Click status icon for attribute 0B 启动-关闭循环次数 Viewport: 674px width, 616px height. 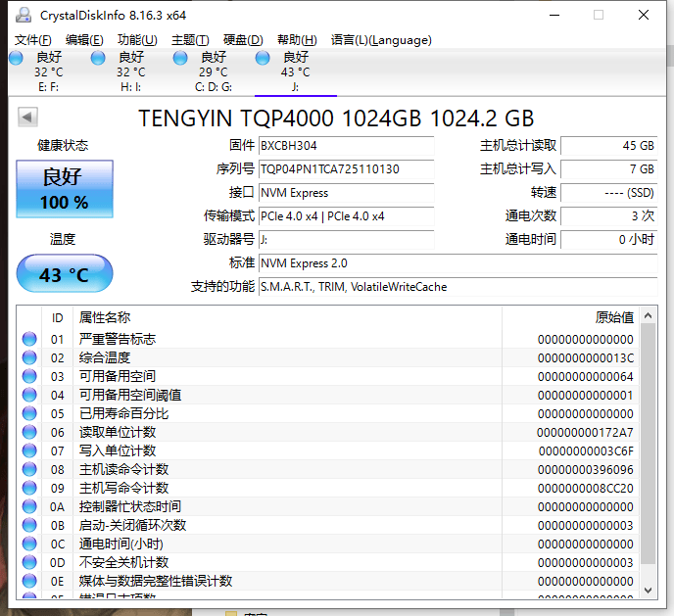pyautogui.click(x=29, y=525)
